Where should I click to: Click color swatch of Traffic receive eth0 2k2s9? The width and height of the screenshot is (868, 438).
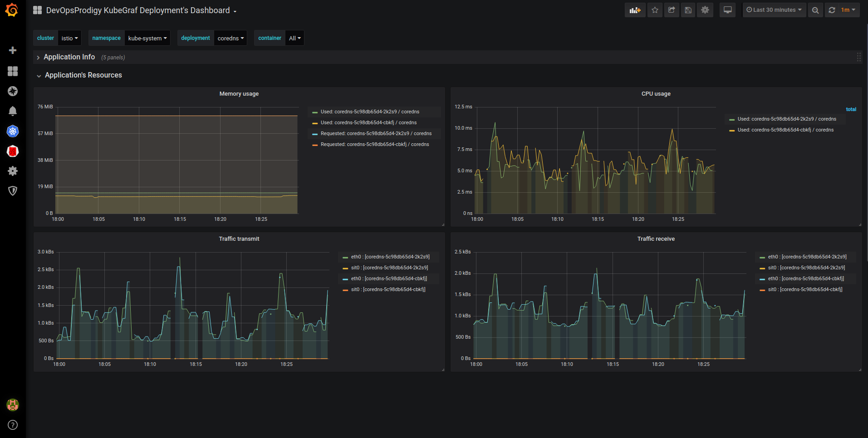762,258
